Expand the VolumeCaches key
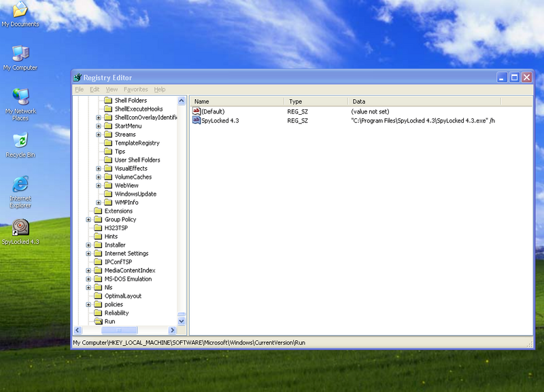The height and width of the screenshot is (392, 544). click(x=99, y=177)
